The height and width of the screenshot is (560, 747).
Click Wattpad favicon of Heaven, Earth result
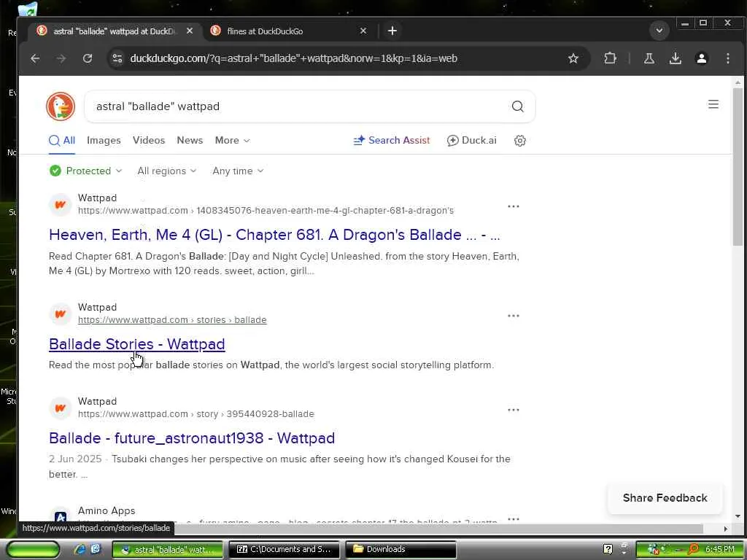pyautogui.click(x=61, y=205)
